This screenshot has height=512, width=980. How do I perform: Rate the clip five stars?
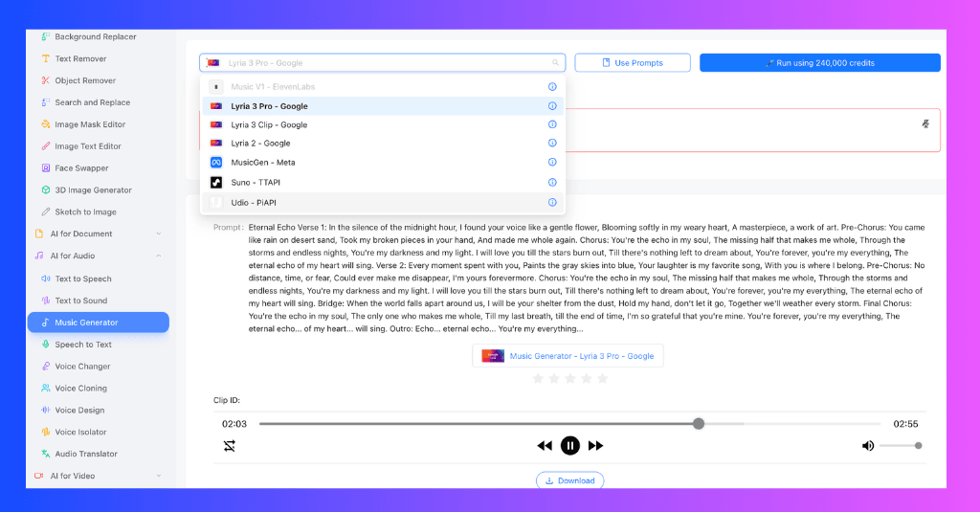click(603, 379)
